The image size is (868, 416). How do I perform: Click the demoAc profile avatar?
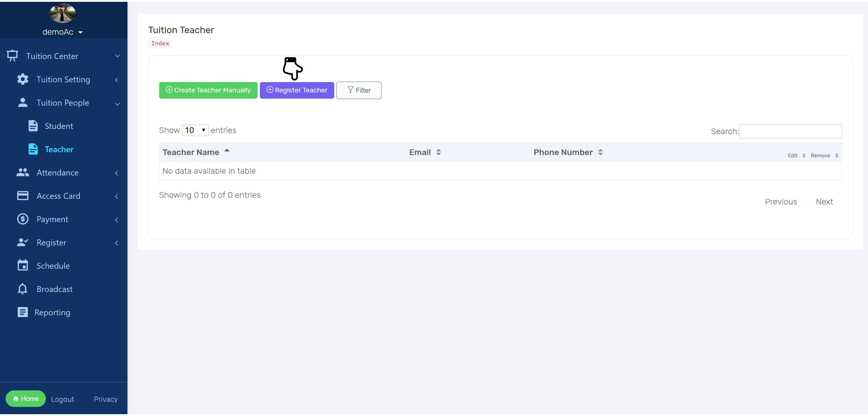coord(62,13)
